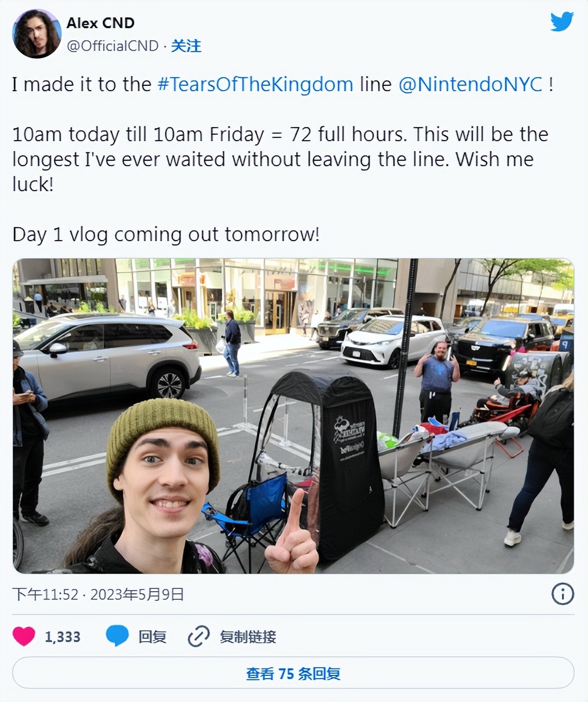Viewport: 588px width, 702px height.
Task: Click the 关注 follow link
Action: coord(186,46)
